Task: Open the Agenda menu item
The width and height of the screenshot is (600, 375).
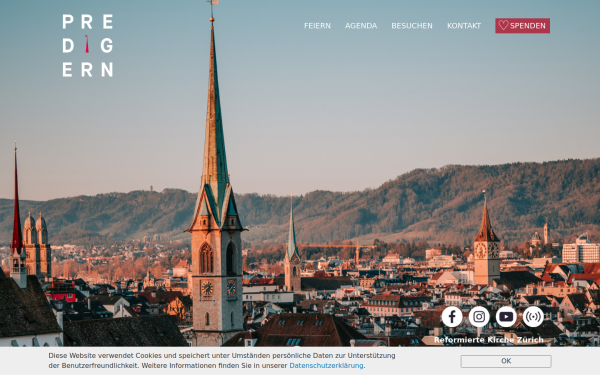Action: click(x=361, y=26)
